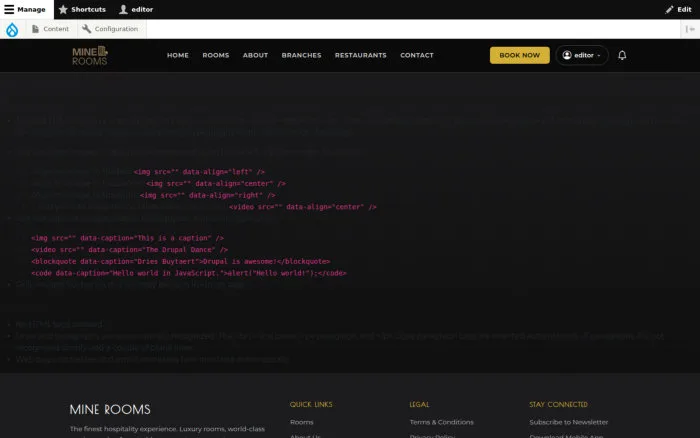Viewport: 700px width, 438px height.
Task: Click the data-align="left" code snippet
Action: (199, 172)
